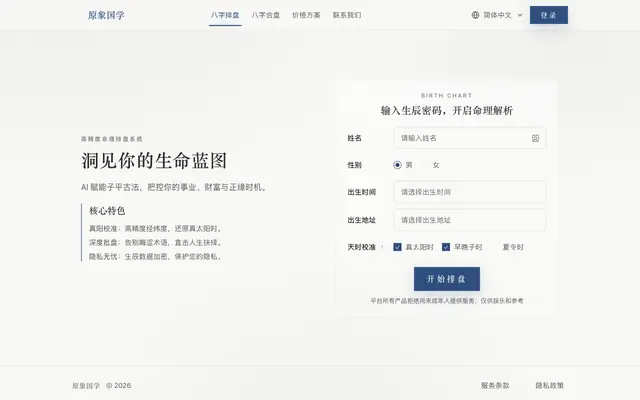Viewport: 640px width, 400px height.
Task: Click the 深度批盘 feature line
Action: pyautogui.click(x=156, y=242)
